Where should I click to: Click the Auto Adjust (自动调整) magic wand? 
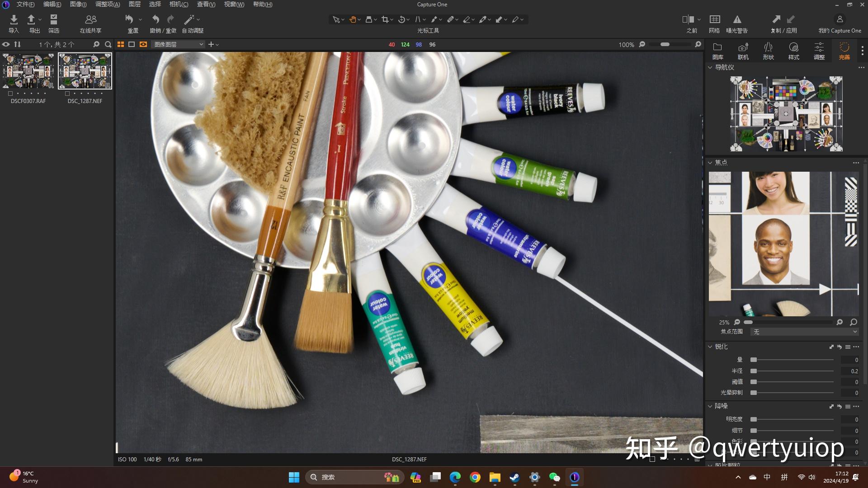[189, 19]
